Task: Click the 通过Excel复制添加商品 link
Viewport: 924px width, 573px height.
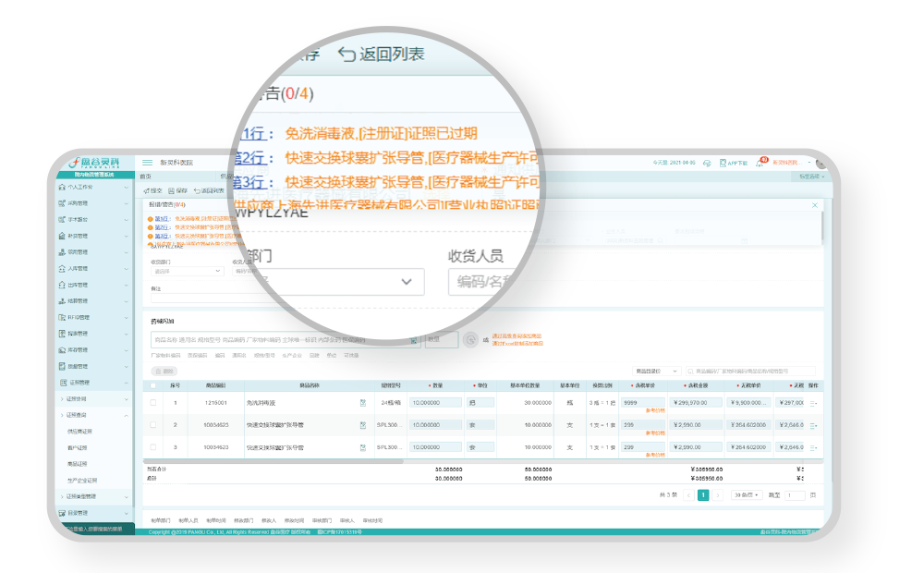Action: tap(517, 343)
